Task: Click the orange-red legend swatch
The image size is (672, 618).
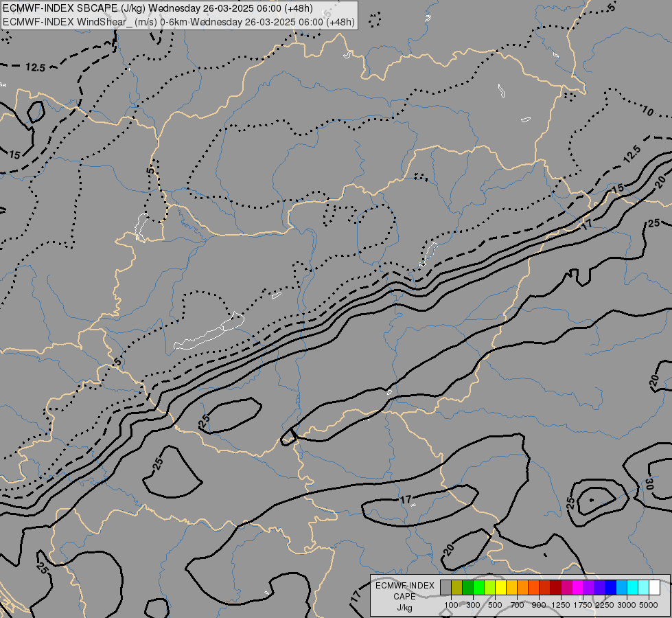Action: [x=533, y=588]
